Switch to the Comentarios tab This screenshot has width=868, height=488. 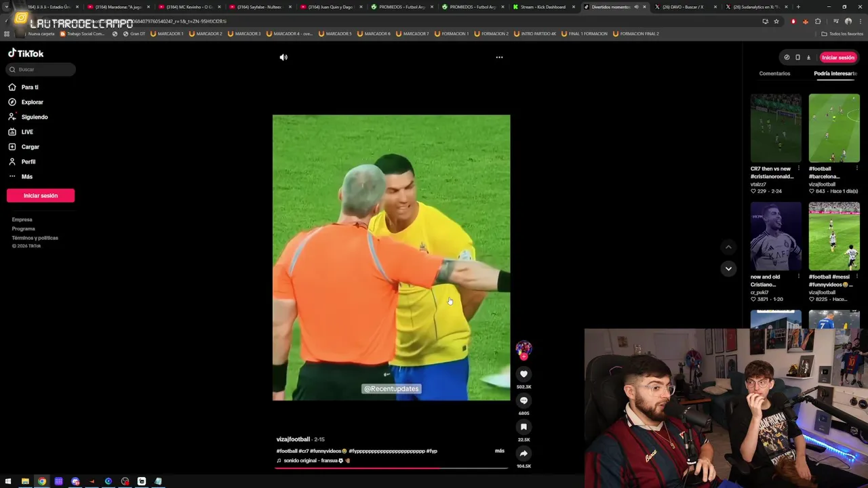click(774, 74)
